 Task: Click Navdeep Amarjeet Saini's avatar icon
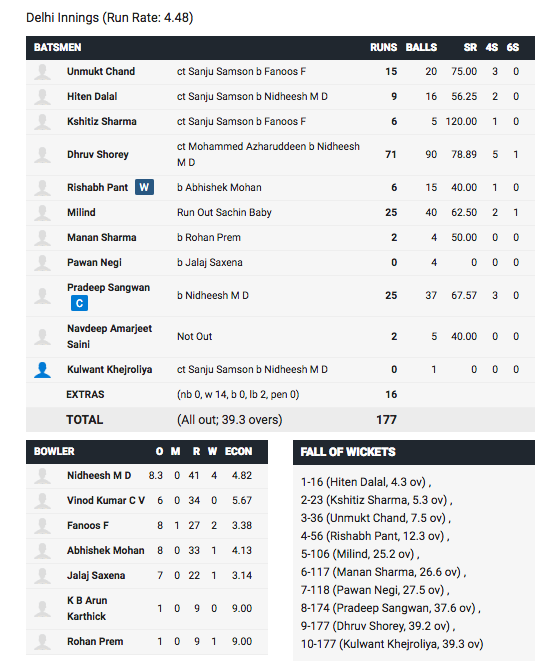(x=42, y=337)
